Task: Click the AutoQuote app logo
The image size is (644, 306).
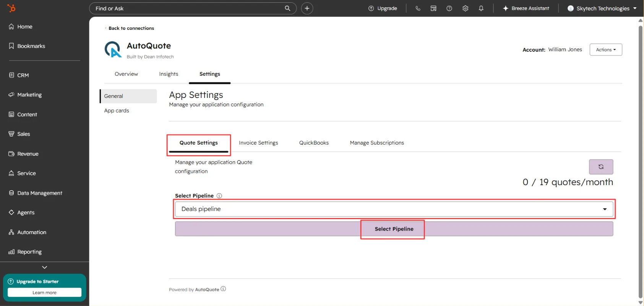Action: tap(113, 50)
